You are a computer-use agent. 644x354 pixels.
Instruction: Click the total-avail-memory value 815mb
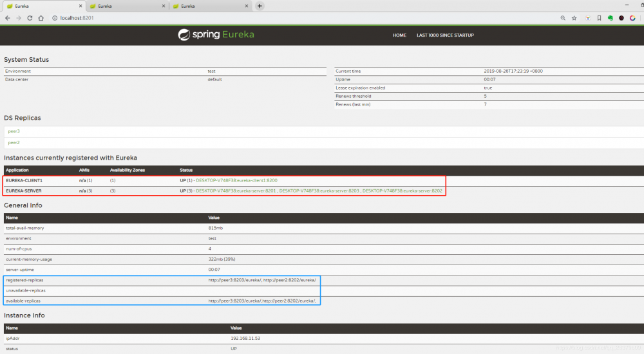216,228
